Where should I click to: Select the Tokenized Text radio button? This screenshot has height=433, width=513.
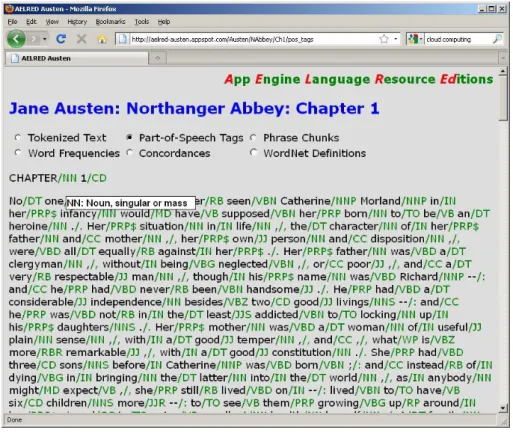(x=18, y=137)
